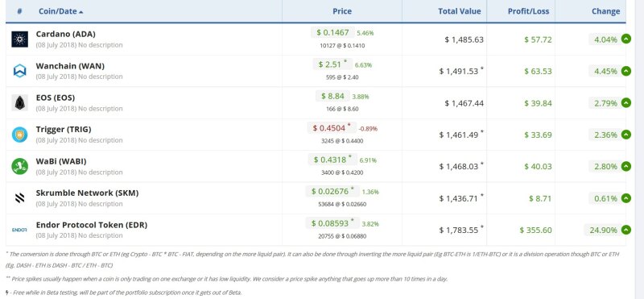Click the 2.80% change badge
Viewport: 644px width, 299px height.
click(x=605, y=167)
